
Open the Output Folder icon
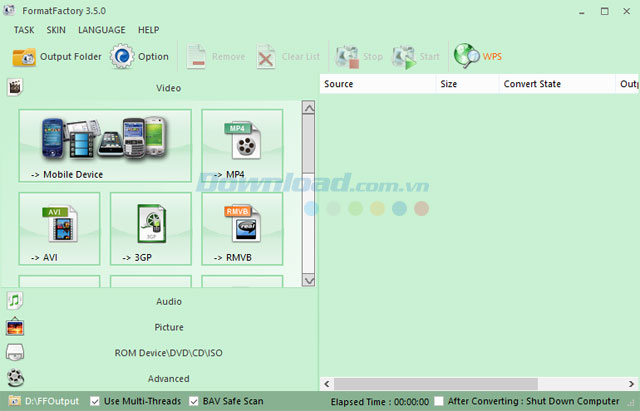tap(24, 57)
